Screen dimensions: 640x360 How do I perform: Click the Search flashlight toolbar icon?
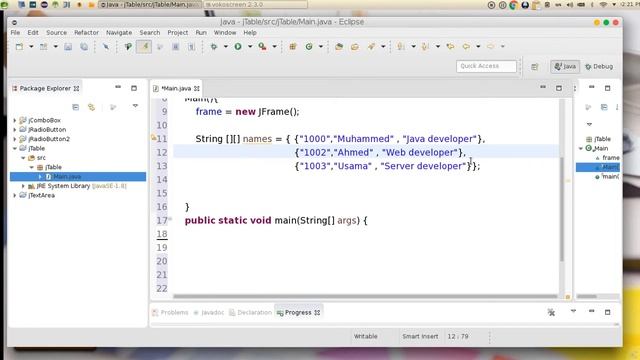point(371,47)
